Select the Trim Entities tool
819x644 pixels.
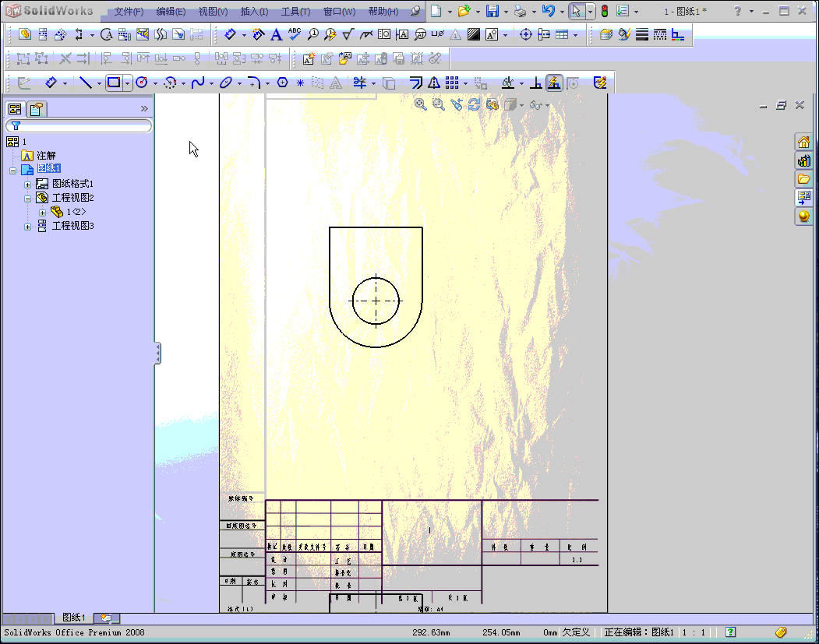[x=360, y=83]
